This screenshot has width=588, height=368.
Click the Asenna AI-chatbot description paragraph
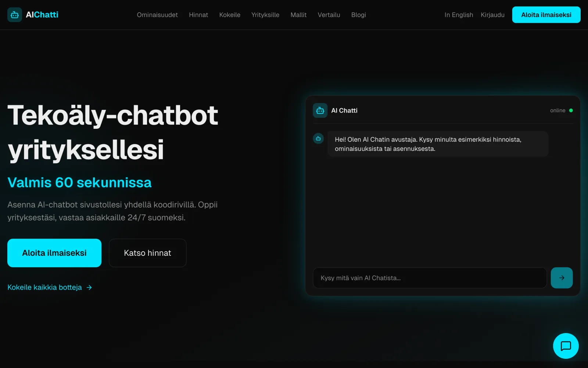pos(112,211)
